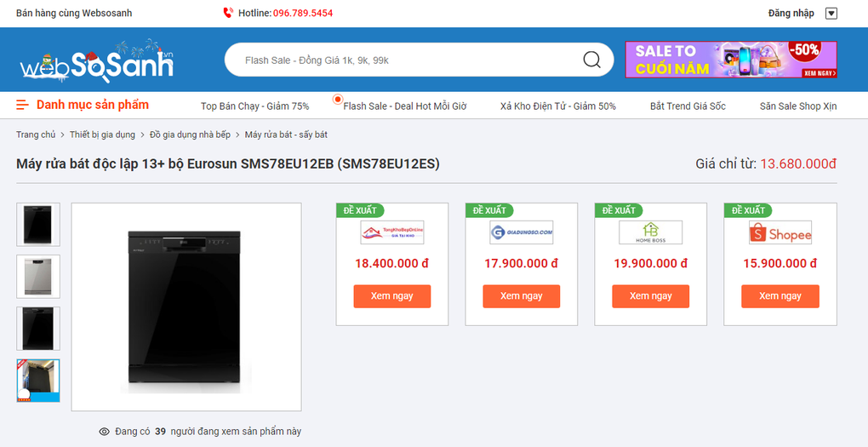Screen dimensions: 868x447
Task: Go to the Trang chủ breadcrumb
Action: (x=36, y=135)
